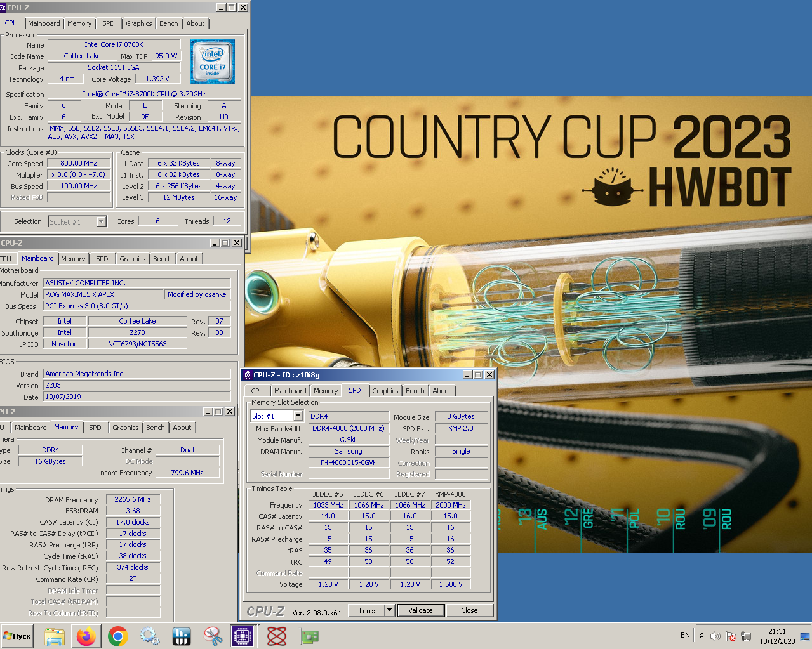
Task: Click the CAS# Latency 17.0 clocks value
Action: pos(133,522)
